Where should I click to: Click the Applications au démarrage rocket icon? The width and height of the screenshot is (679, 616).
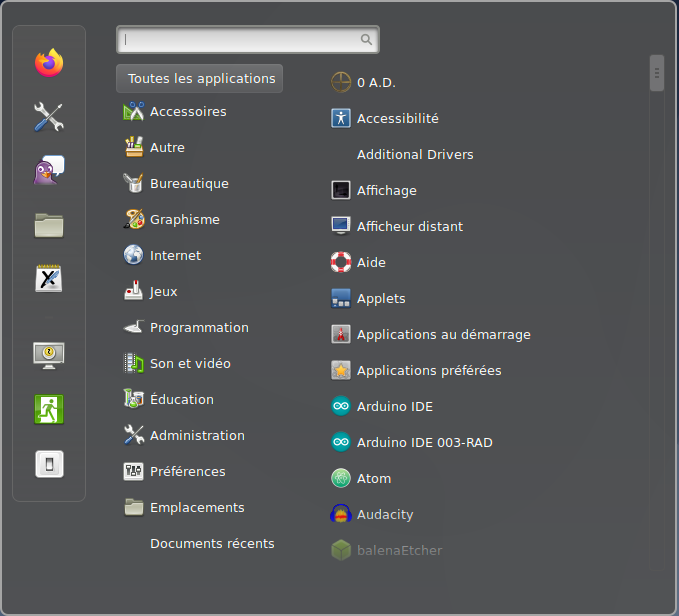pyautogui.click(x=341, y=334)
